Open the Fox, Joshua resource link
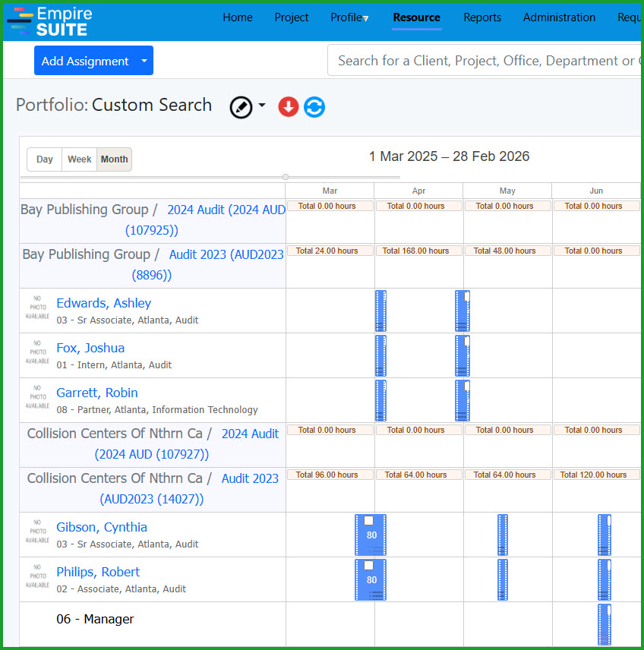644x650 pixels. [90, 348]
